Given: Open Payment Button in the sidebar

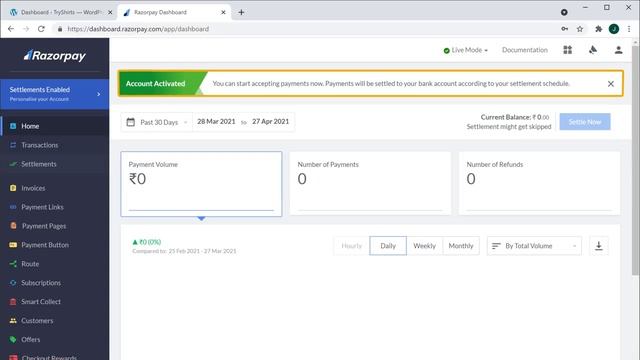Looking at the screenshot, I should click(55, 244).
